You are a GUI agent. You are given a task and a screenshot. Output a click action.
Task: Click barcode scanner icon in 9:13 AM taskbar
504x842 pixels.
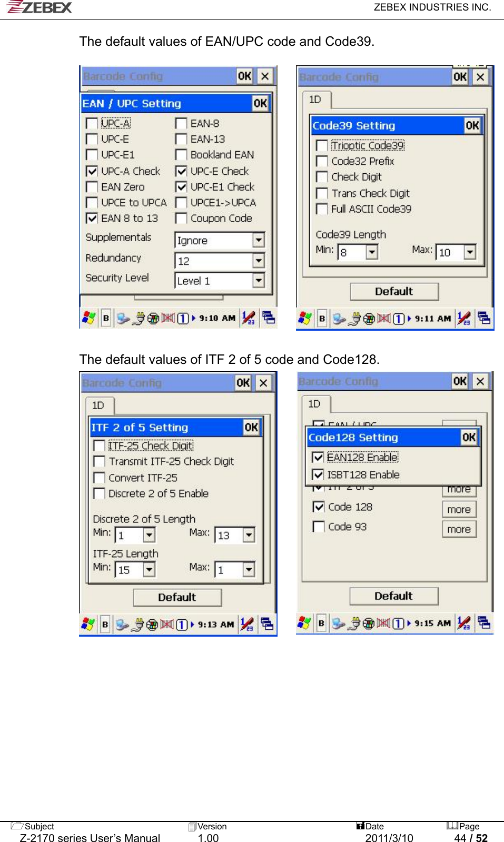click(167, 624)
